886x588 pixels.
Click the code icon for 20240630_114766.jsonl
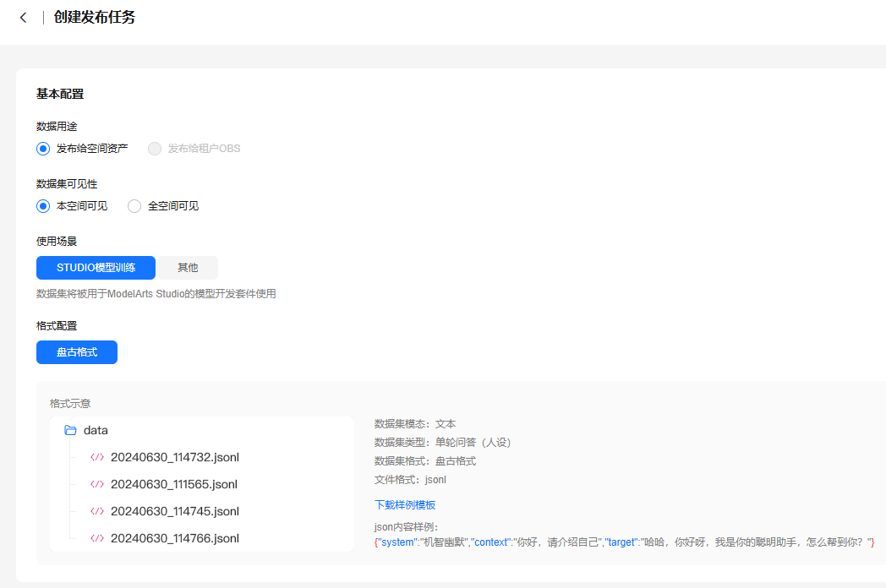(x=97, y=538)
